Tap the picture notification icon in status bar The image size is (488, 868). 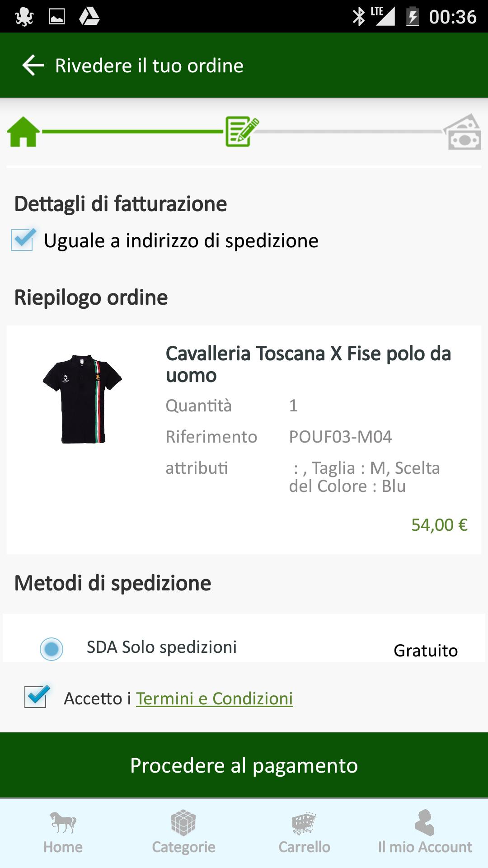[x=57, y=17]
